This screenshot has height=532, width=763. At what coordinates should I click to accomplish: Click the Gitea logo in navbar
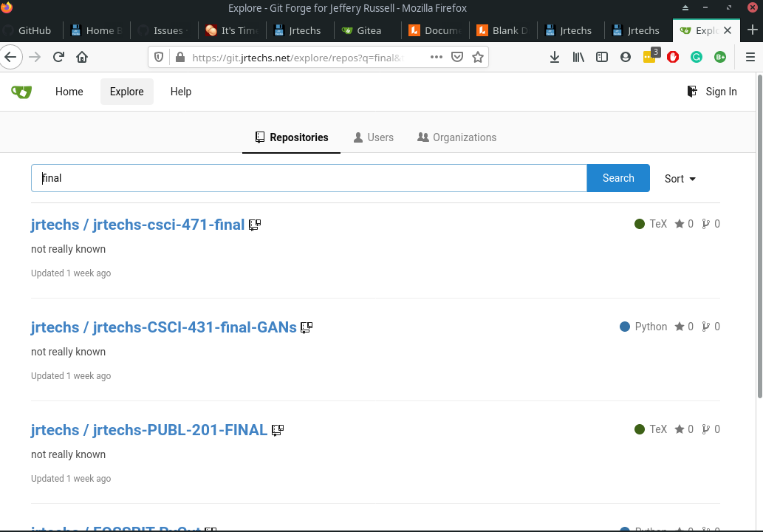pos(21,92)
